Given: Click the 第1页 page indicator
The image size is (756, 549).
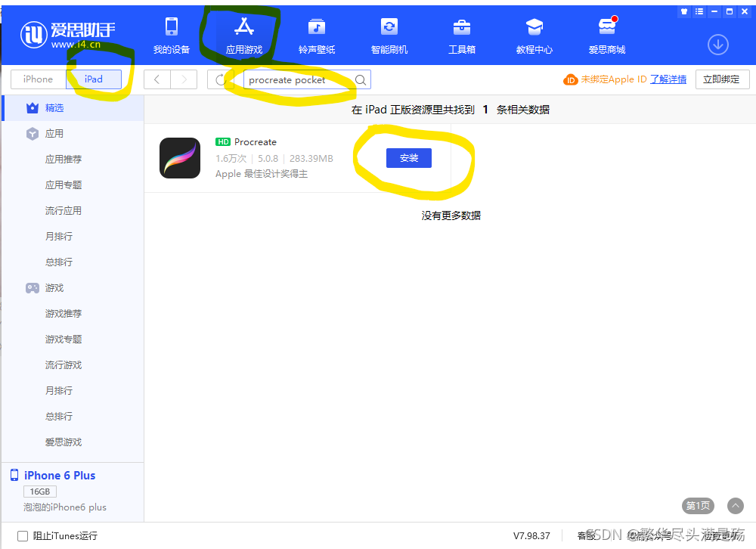Looking at the screenshot, I should pyautogui.click(x=698, y=506).
